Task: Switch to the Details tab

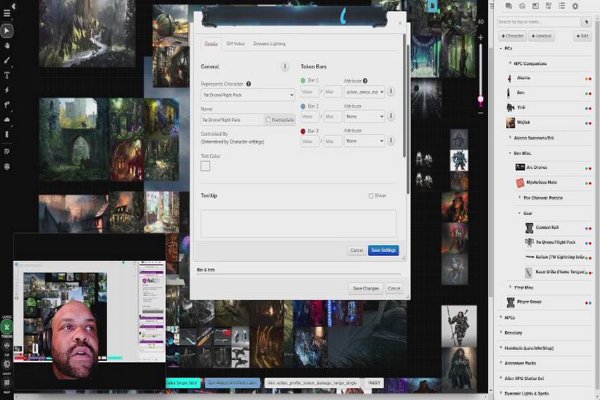Action: pyautogui.click(x=211, y=44)
